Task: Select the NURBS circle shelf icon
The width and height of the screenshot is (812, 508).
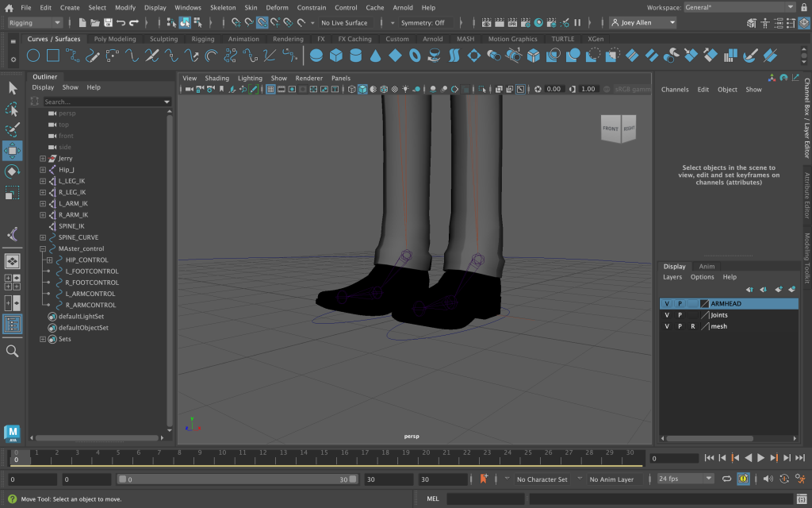Action: tap(33, 56)
